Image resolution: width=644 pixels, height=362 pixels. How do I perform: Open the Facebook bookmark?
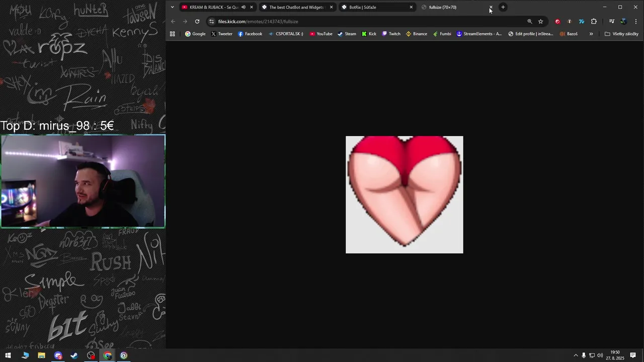point(250,34)
